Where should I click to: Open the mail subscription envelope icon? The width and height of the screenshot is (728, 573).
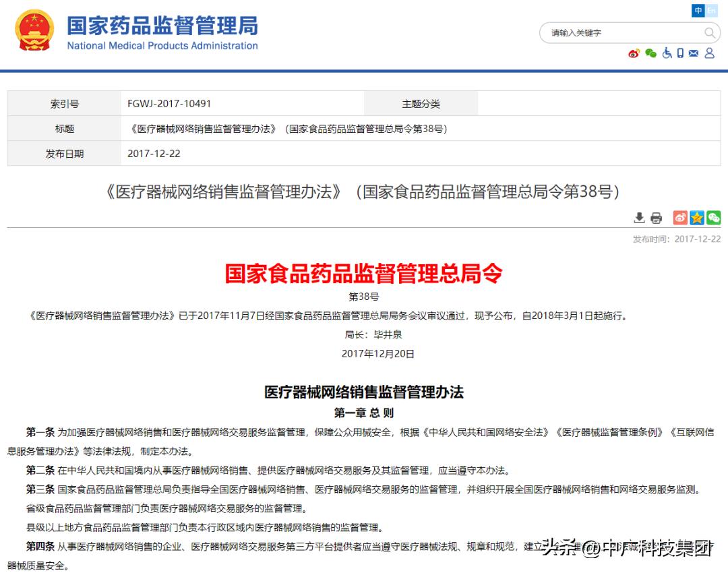[694, 53]
